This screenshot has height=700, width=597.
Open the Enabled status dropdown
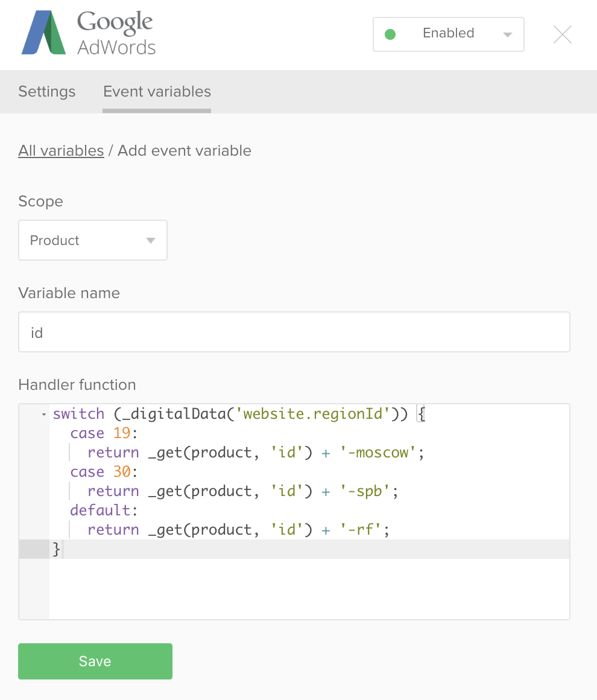(x=449, y=34)
